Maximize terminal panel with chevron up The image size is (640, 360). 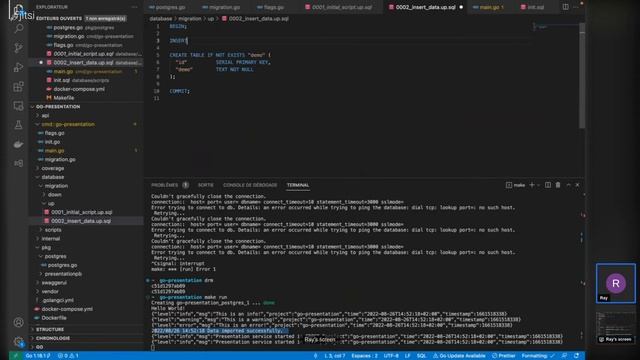(568, 185)
